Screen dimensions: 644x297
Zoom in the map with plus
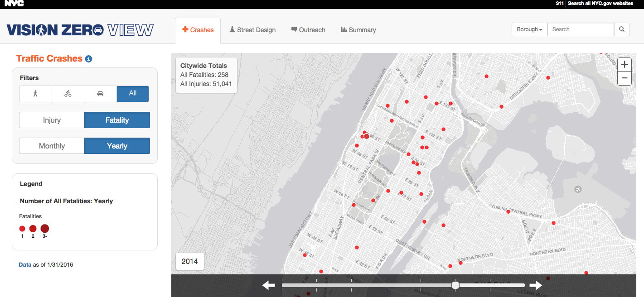625,64
